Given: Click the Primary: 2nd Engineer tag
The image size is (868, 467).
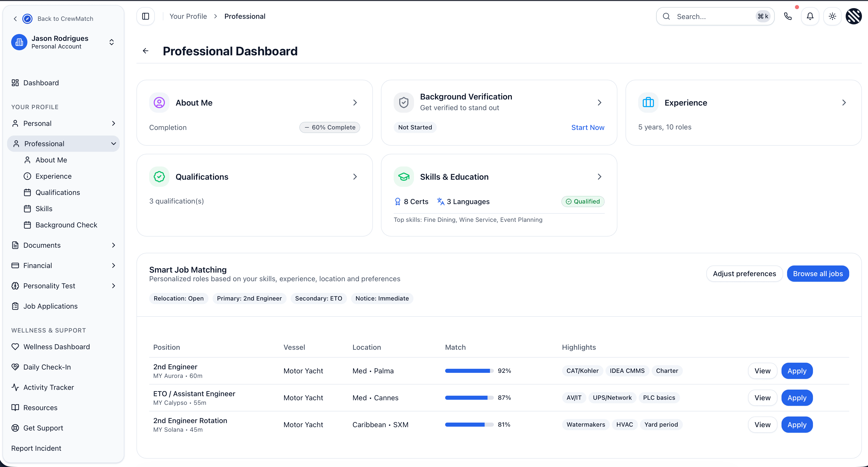Looking at the screenshot, I should (x=249, y=298).
